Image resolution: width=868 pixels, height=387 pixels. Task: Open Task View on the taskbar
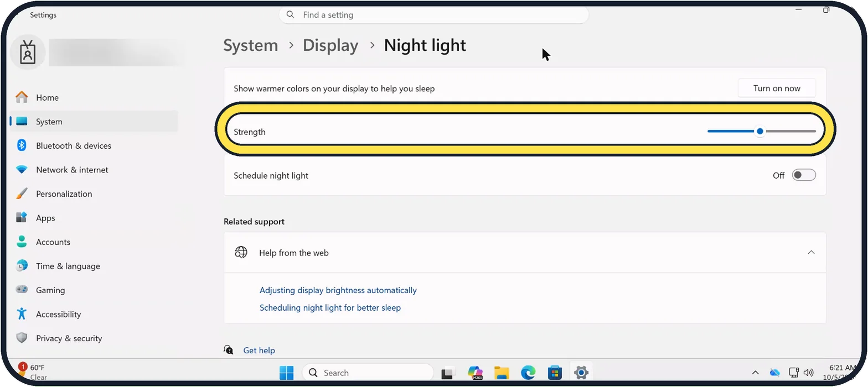(x=448, y=373)
